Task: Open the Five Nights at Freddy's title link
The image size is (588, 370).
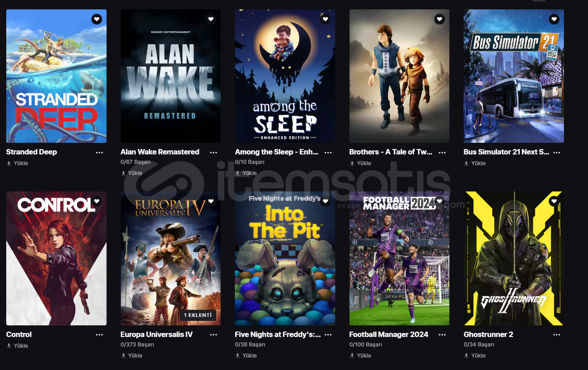Action: pos(278,334)
